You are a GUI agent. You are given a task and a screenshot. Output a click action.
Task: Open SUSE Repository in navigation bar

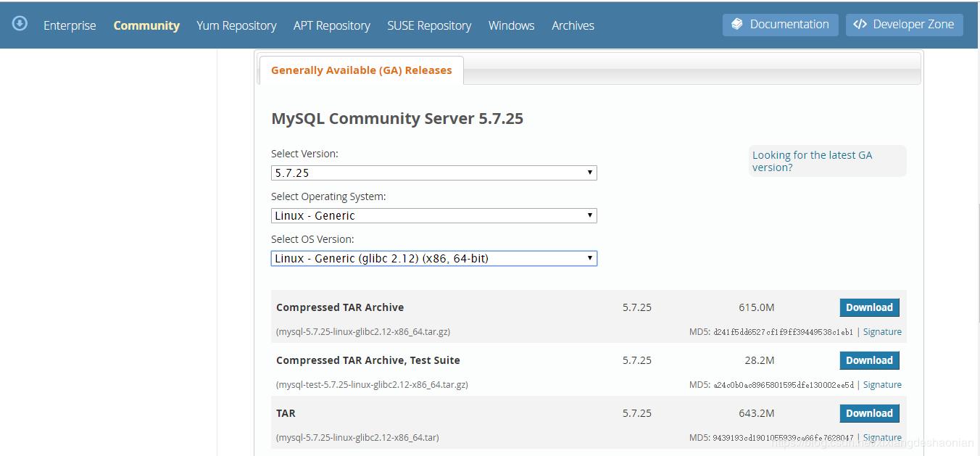tap(429, 25)
